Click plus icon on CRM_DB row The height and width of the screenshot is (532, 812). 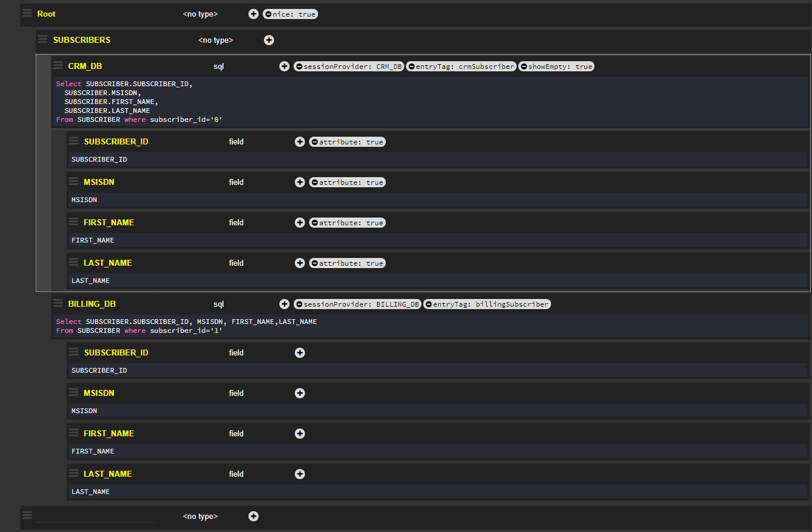[x=284, y=66]
